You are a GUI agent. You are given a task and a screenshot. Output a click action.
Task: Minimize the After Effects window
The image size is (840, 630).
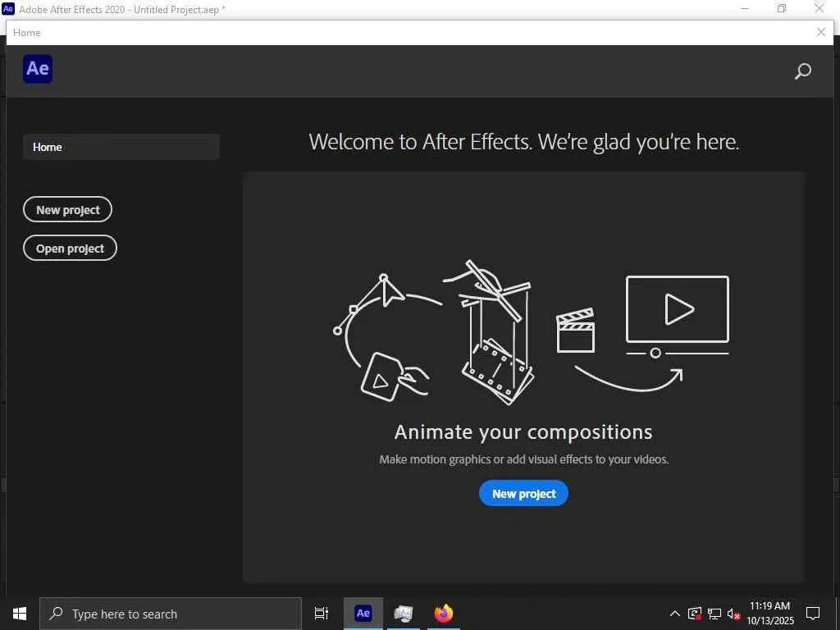click(x=745, y=8)
